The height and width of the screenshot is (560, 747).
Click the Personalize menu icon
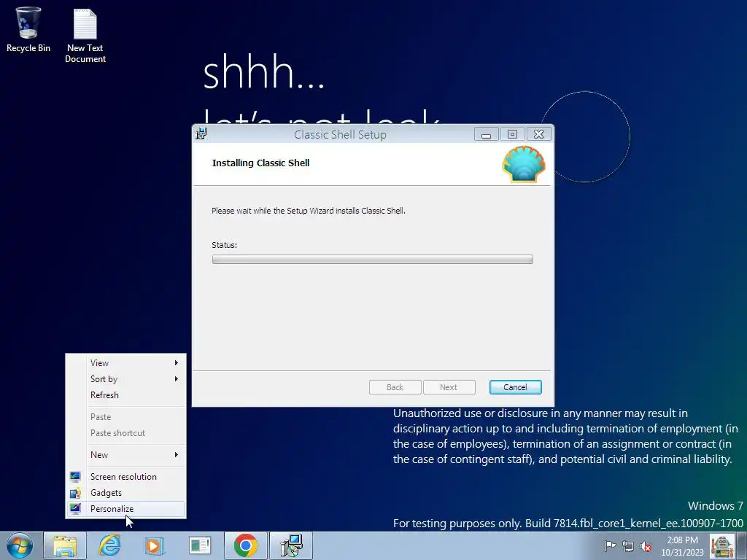click(75, 508)
